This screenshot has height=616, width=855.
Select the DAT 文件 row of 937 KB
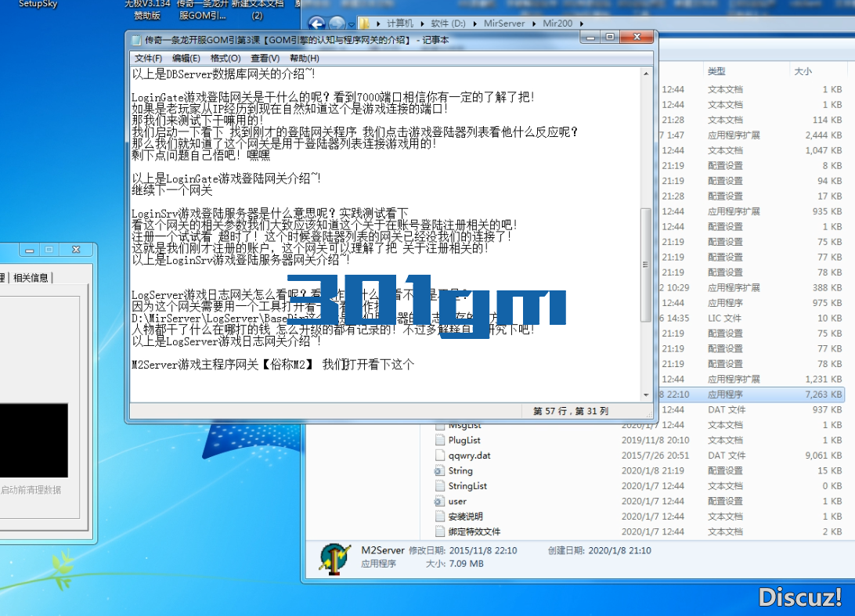(753, 409)
